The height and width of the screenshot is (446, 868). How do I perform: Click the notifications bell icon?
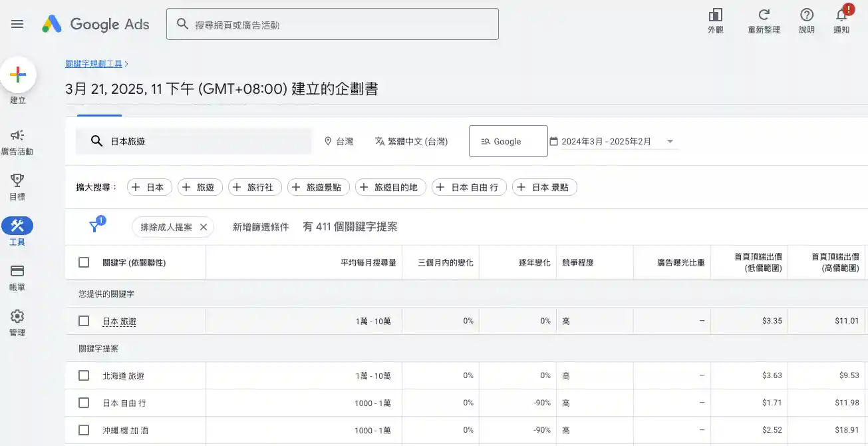[x=841, y=16]
